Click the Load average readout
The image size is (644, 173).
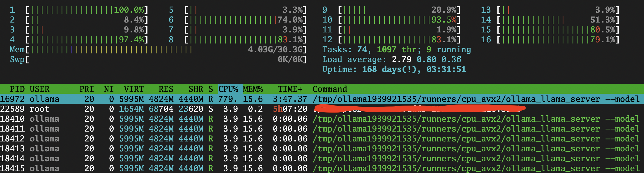pyautogui.click(x=391, y=59)
